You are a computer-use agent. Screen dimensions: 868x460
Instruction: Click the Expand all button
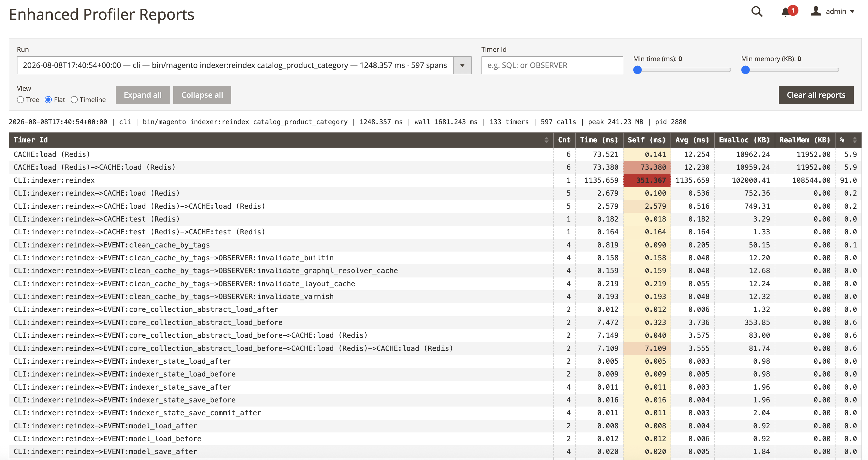point(143,95)
